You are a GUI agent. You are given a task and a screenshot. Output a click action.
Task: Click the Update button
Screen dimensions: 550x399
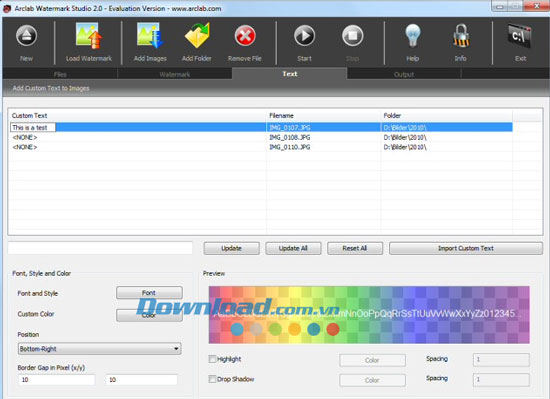coord(232,248)
